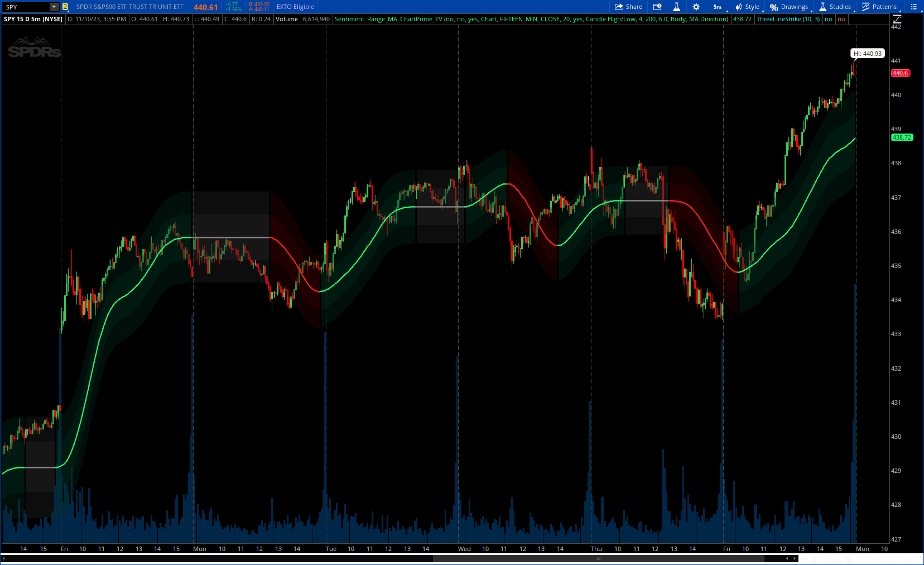
Task: Click the H: 440.73 high value
Action: point(176,19)
